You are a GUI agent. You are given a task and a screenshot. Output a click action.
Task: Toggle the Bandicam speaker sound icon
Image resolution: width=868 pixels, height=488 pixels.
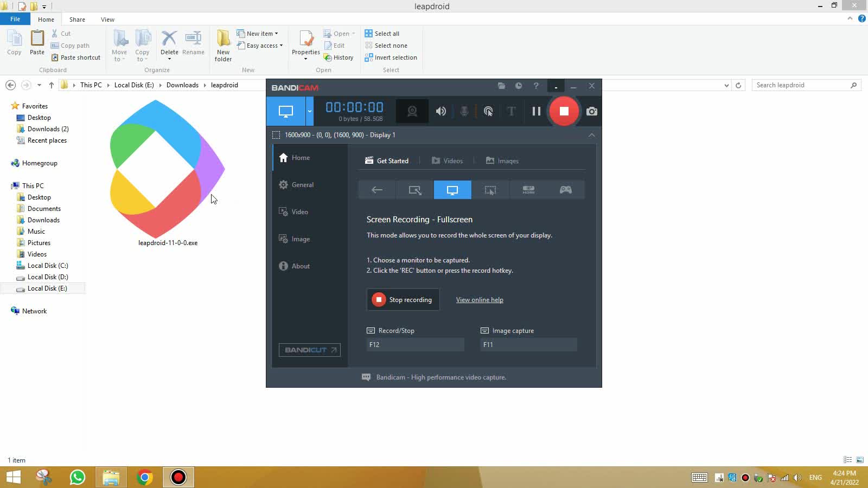coord(441,111)
